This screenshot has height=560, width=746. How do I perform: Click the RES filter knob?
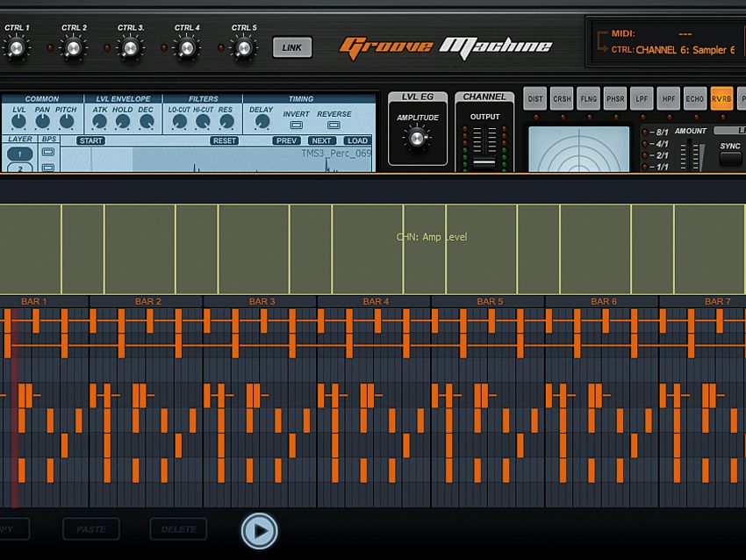pyautogui.click(x=227, y=122)
